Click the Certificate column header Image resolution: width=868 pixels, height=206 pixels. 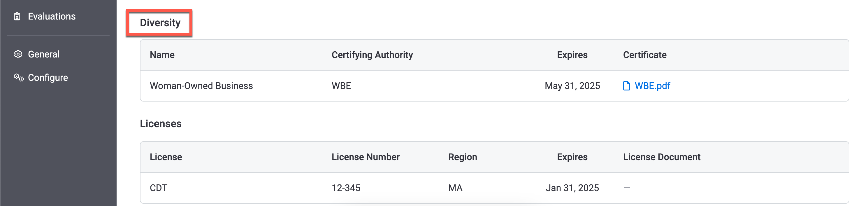(x=644, y=55)
